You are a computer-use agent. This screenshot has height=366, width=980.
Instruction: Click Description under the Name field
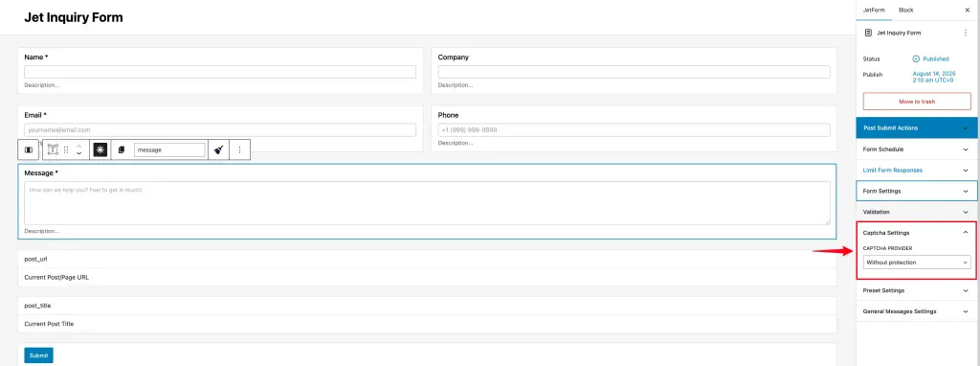pyautogui.click(x=42, y=85)
